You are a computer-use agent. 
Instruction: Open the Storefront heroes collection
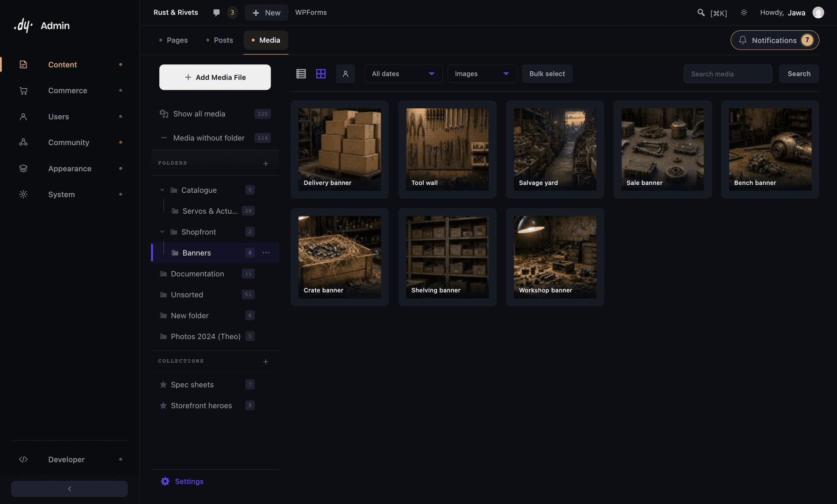(x=215, y=406)
